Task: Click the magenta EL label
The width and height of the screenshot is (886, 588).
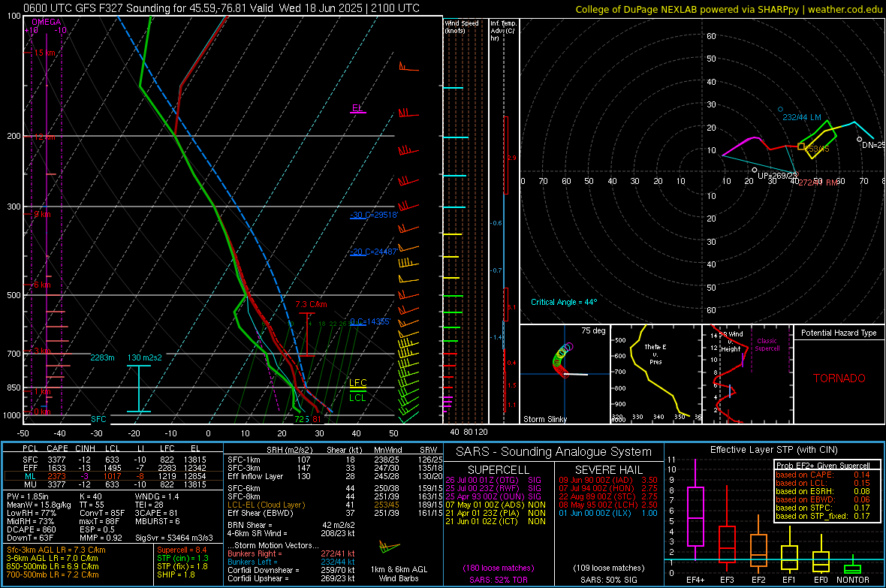Action: click(357, 107)
